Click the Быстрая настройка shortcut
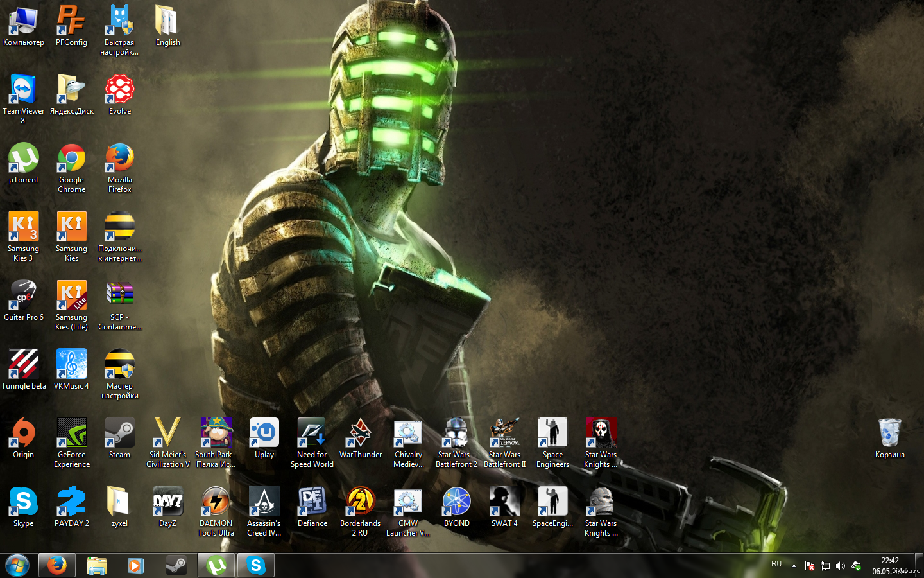This screenshot has width=924, height=578. [119, 30]
